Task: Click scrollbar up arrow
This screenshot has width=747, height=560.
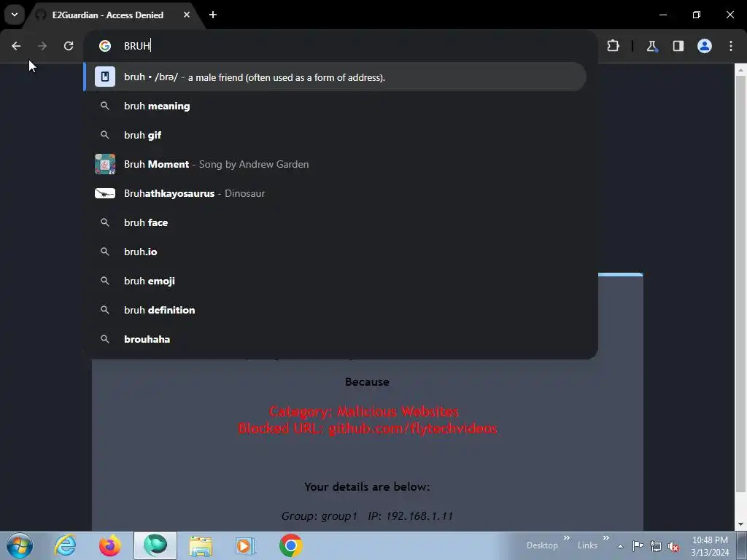Action: [740, 70]
